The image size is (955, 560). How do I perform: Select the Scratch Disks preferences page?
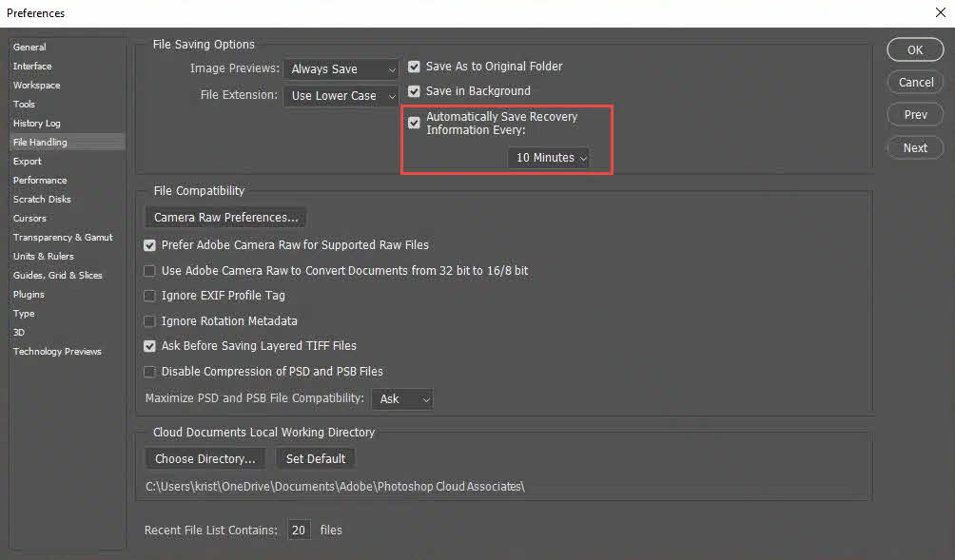tap(41, 199)
